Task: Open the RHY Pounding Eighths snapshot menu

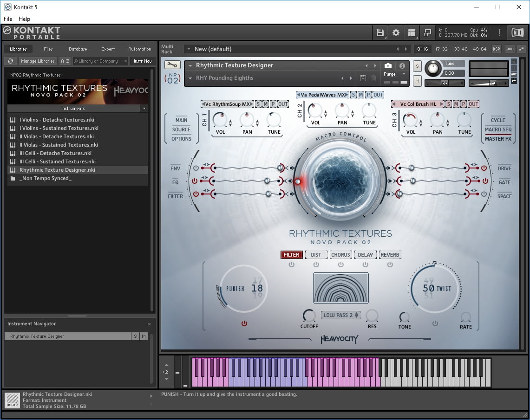Action: [190, 78]
